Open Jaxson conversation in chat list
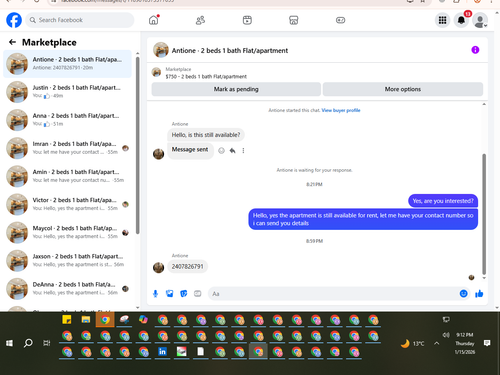The image size is (500, 375). tap(68, 260)
